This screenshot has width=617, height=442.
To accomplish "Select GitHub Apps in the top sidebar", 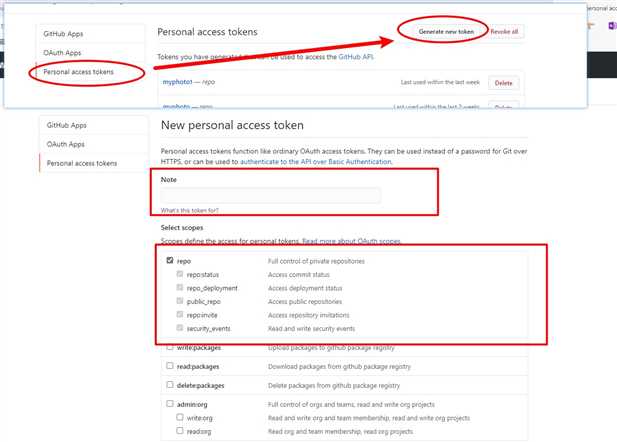I will point(63,34).
